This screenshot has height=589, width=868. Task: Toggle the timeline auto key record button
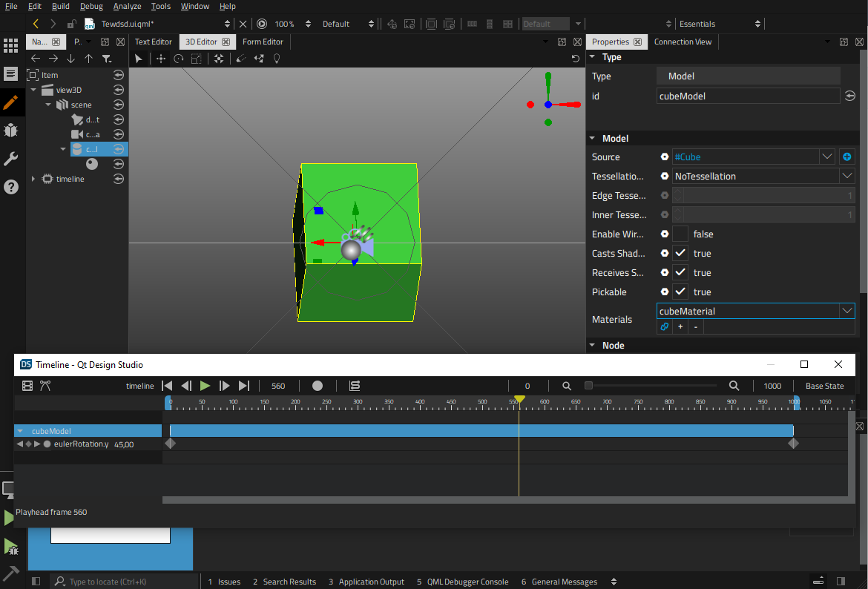[318, 386]
